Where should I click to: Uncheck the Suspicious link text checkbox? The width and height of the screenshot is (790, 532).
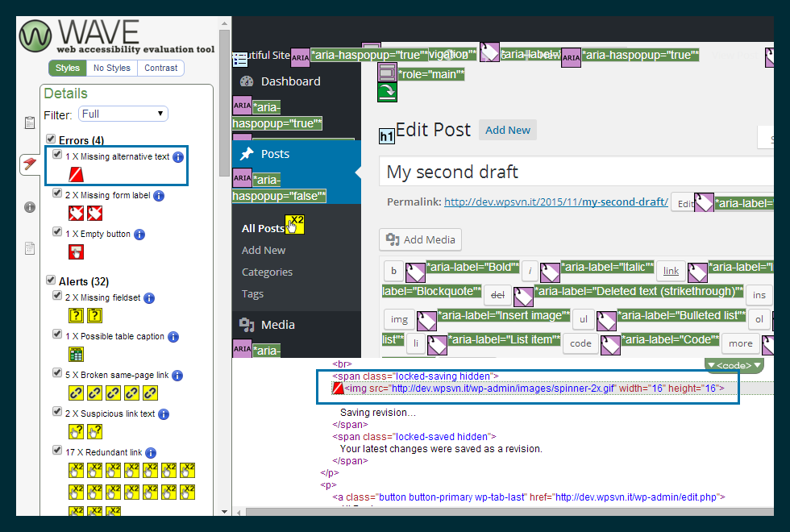click(x=57, y=412)
